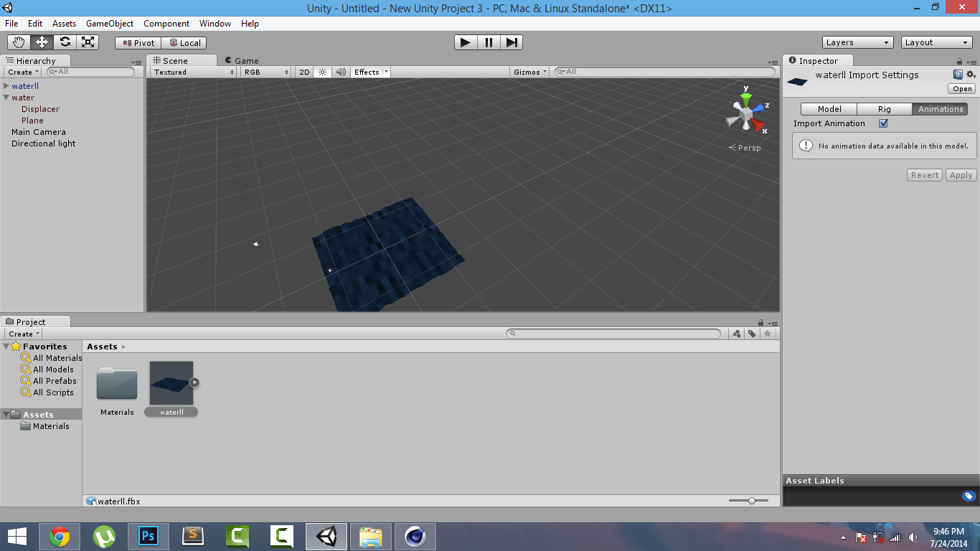Select Main Camera in the Hierarchy
This screenshot has width=980, height=551.
(x=39, y=132)
